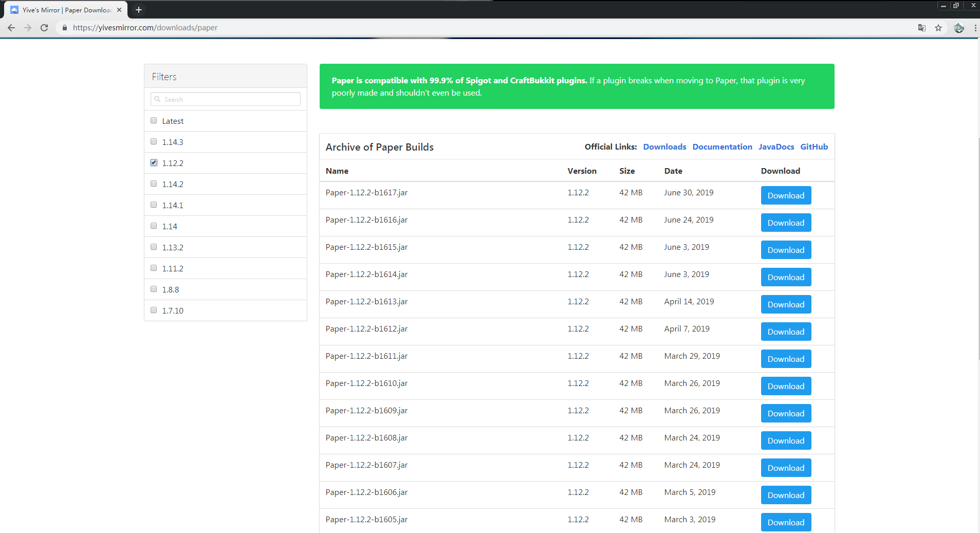Download Paper-1.12.2-b1611.jar
Viewport: 980px width, 533px height.
786,359
